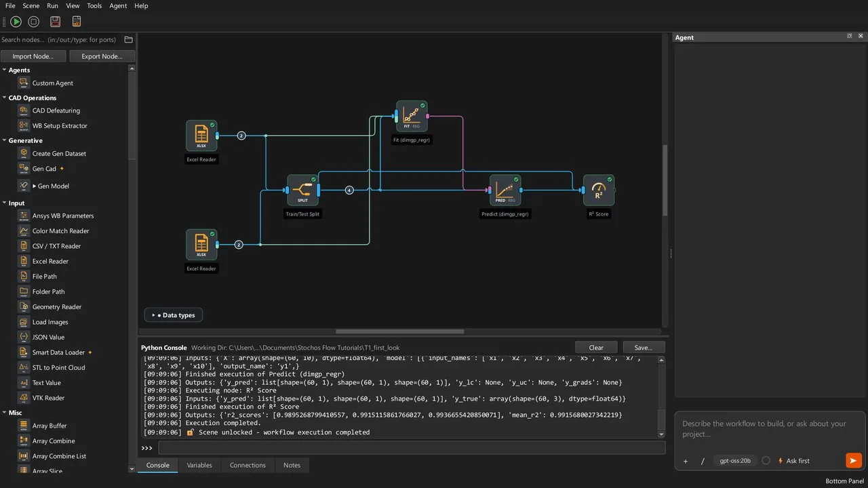
Task: Select the Load Images node icon
Action: pos(24,322)
